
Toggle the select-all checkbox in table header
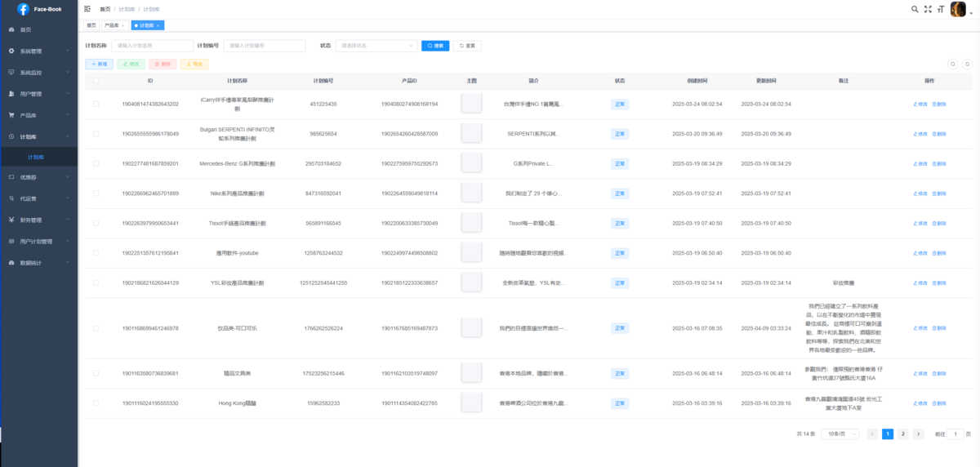(96, 81)
